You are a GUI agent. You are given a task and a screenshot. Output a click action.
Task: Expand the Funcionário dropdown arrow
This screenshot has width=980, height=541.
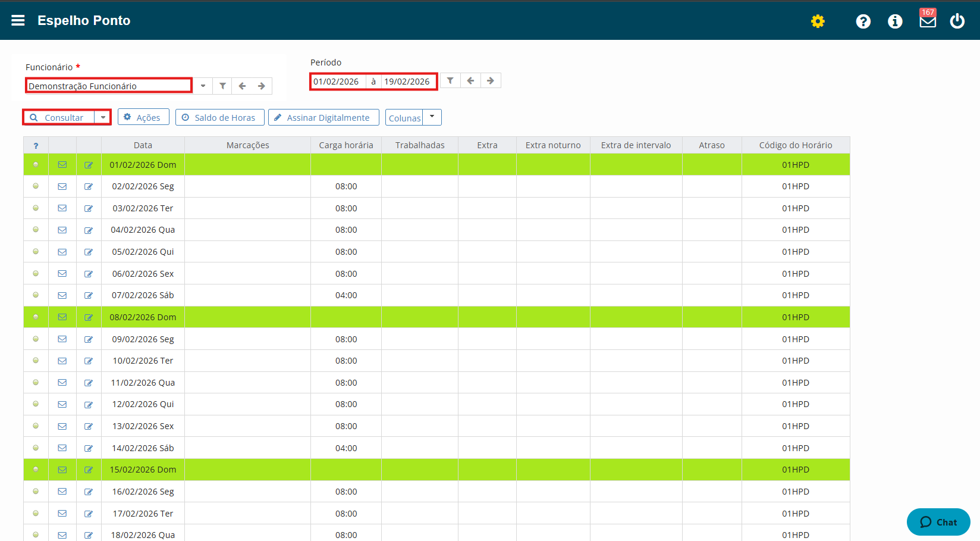tap(203, 86)
